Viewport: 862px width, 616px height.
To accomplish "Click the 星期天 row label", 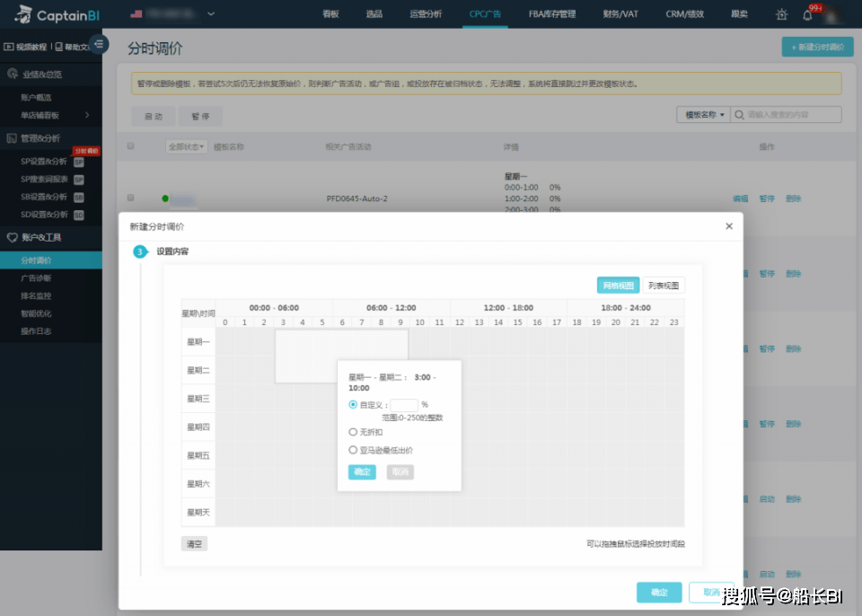I will point(198,512).
